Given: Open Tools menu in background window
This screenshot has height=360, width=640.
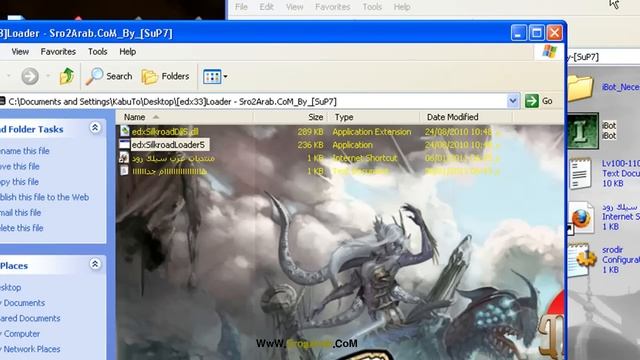Looking at the screenshot, I should pos(372,7).
